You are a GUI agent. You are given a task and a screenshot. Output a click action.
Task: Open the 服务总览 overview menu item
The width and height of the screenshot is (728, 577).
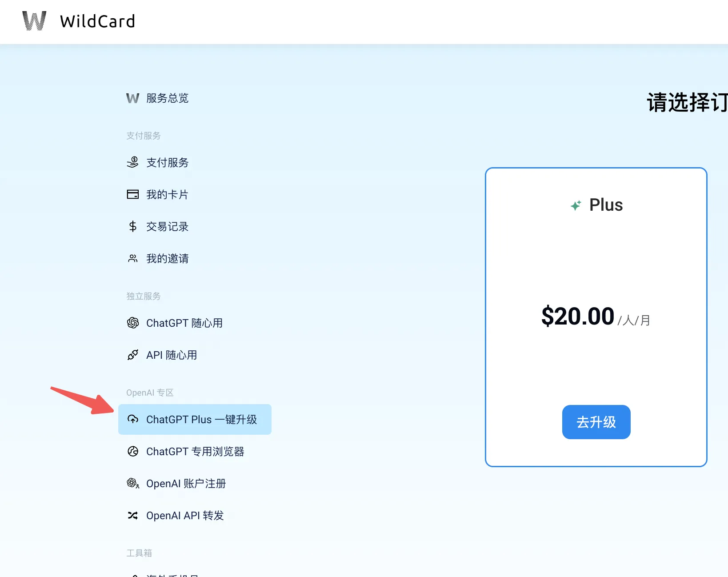[167, 98]
